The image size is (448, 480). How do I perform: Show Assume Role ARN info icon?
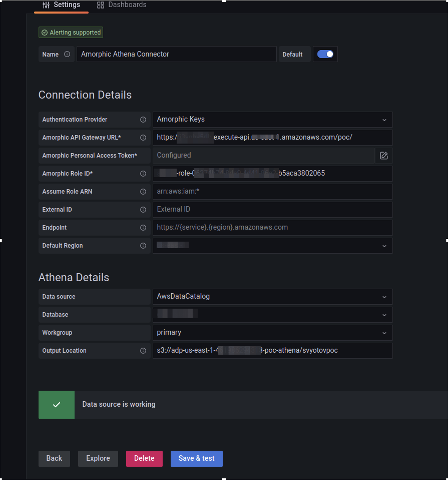(x=143, y=192)
